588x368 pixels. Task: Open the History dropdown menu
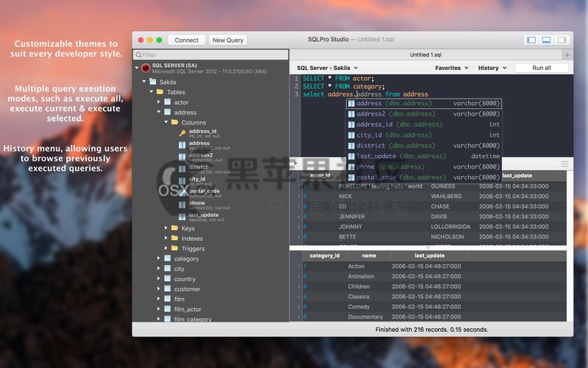click(492, 68)
